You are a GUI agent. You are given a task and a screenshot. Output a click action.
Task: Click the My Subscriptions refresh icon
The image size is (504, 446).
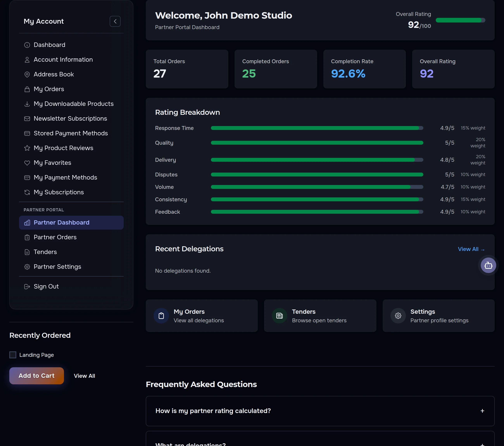click(x=27, y=192)
